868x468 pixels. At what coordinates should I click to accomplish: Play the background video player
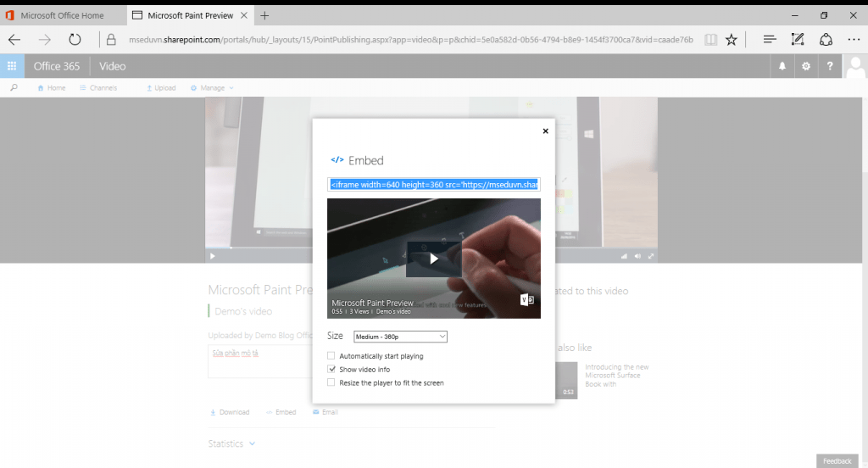click(x=212, y=256)
